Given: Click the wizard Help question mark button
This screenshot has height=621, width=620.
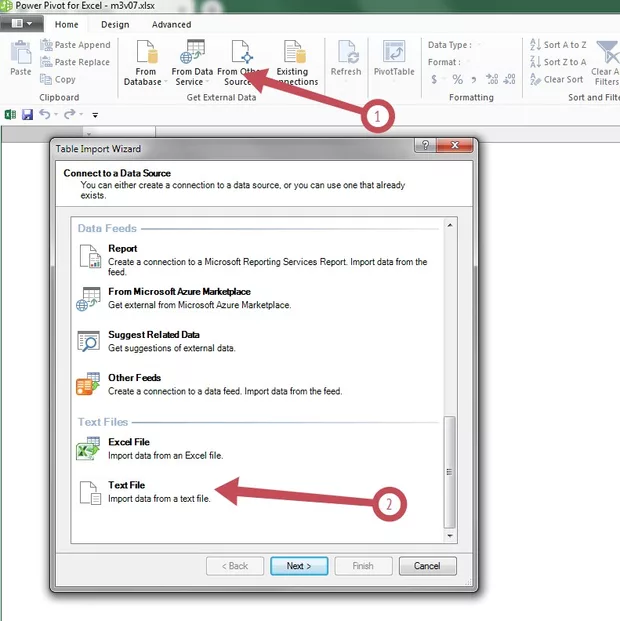Looking at the screenshot, I should 425,145.
